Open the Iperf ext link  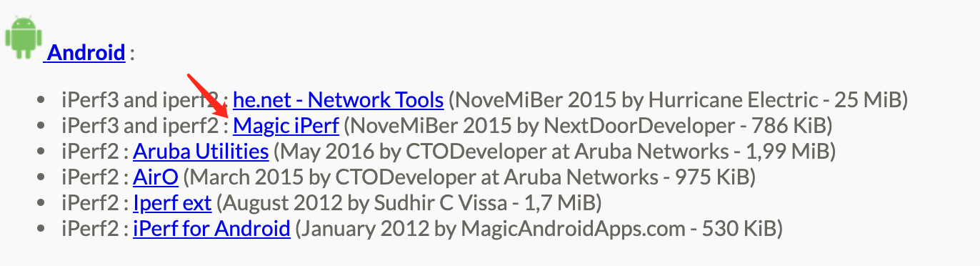tap(172, 203)
